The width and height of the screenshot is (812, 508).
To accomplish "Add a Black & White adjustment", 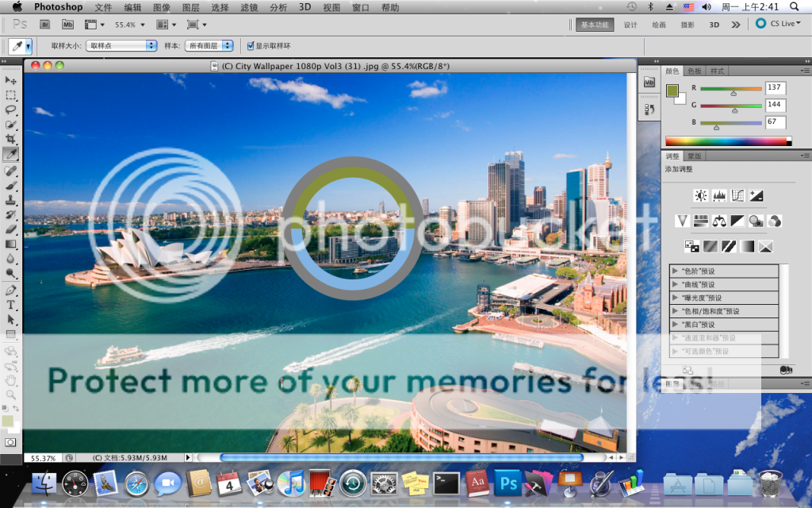I will pyautogui.click(x=737, y=221).
